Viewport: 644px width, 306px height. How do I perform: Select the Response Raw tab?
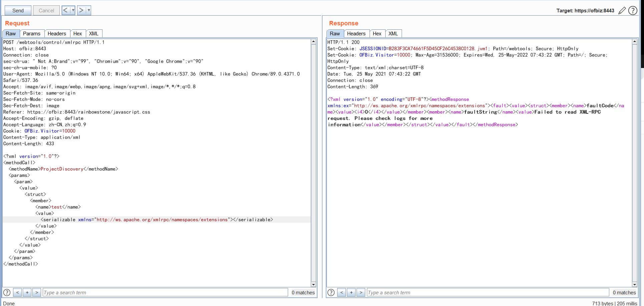pos(335,34)
